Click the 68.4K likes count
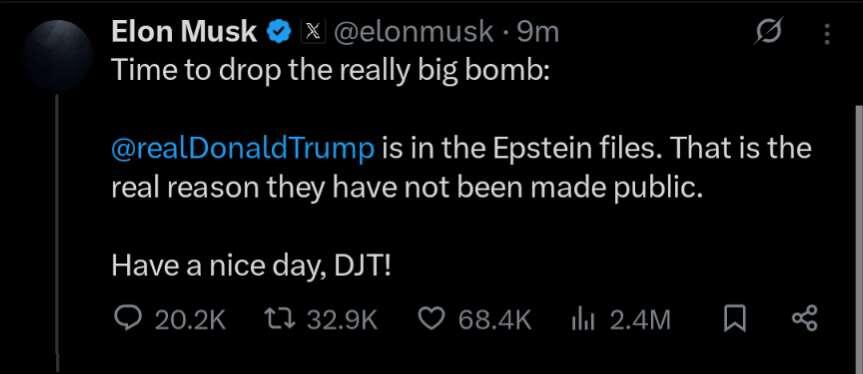Screen dimensions: 863x374 [x=495, y=320]
